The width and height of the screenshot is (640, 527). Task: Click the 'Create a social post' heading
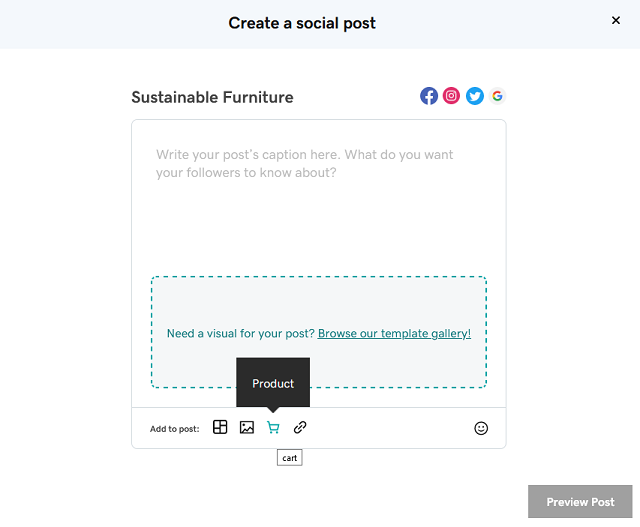(x=302, y=23)
